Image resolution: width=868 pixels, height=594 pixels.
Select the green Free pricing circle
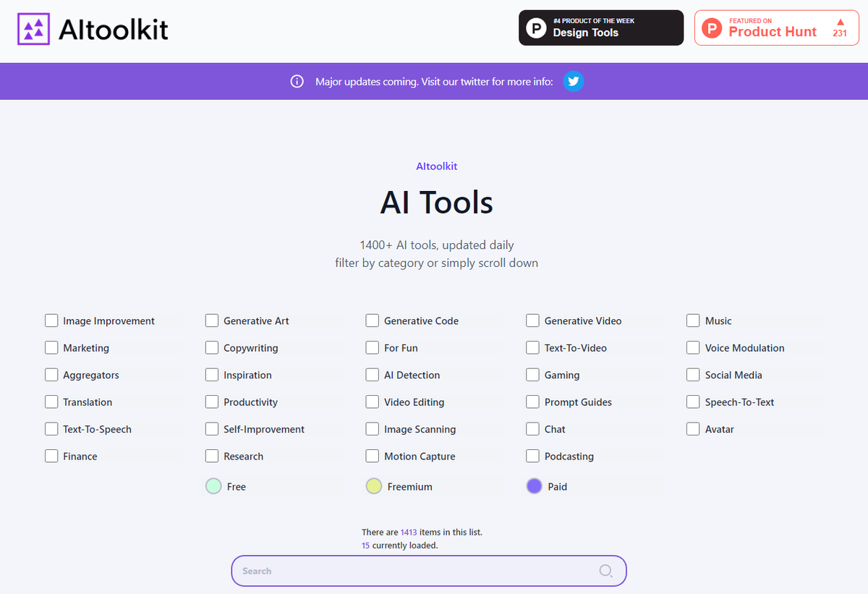tap(213, 487)
